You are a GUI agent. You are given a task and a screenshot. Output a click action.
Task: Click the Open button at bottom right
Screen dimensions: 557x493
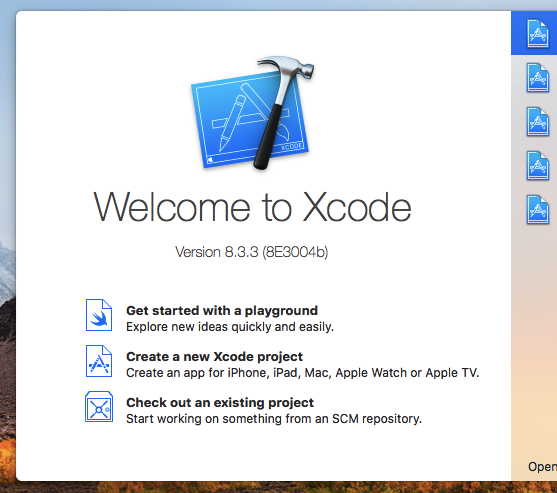click(542, 467)
